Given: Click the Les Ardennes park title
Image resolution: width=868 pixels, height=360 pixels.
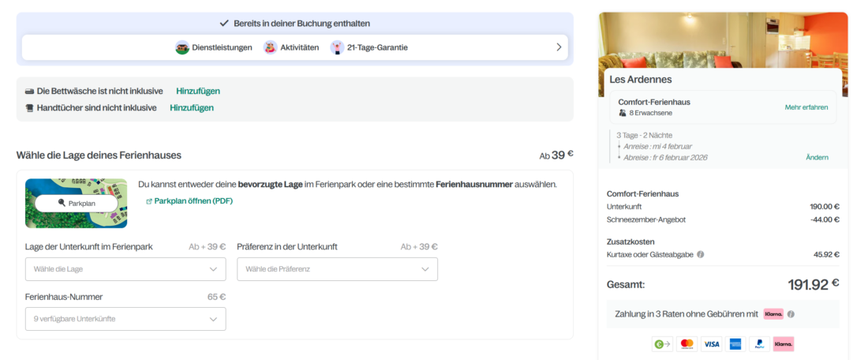Looking at the screenshot, I should (641, 79).
